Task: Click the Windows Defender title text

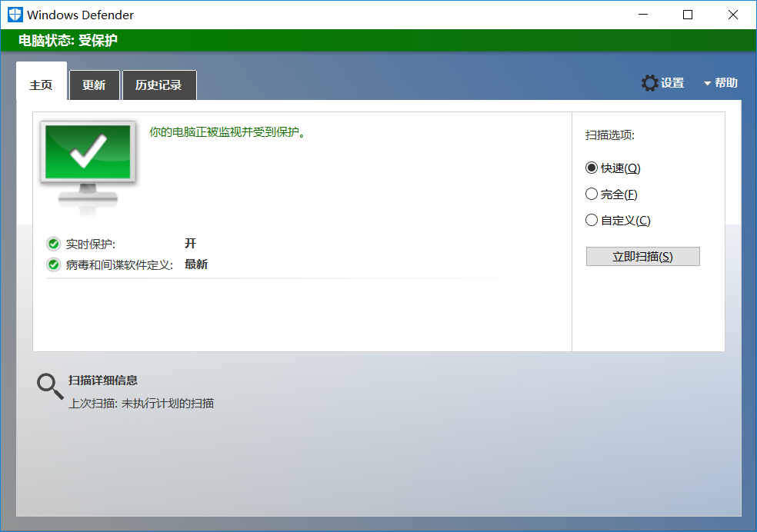Action: pos(80,15)
